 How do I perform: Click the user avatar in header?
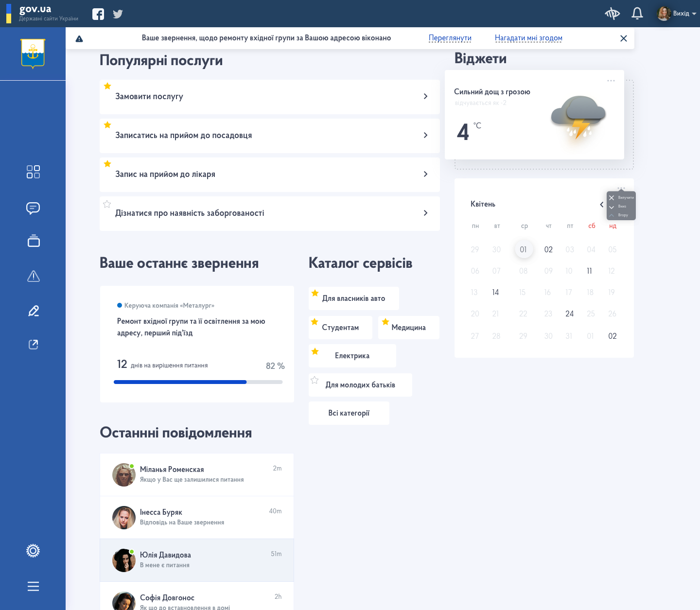click(x=664, y=14)
